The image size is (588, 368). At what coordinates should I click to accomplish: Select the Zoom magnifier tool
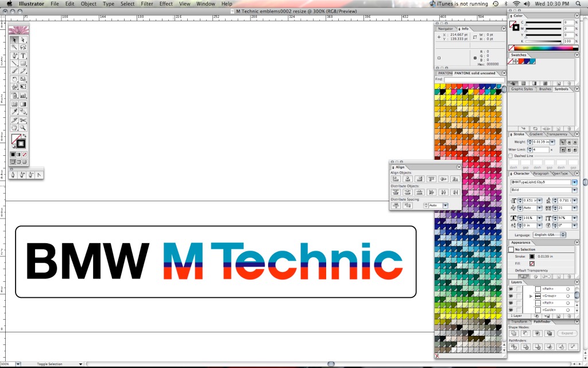point(23,128)
